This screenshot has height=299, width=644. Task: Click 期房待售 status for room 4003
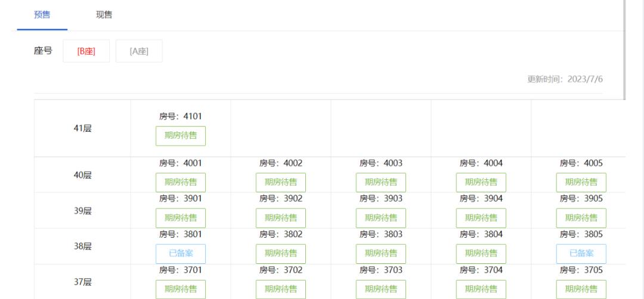(380, 182)
